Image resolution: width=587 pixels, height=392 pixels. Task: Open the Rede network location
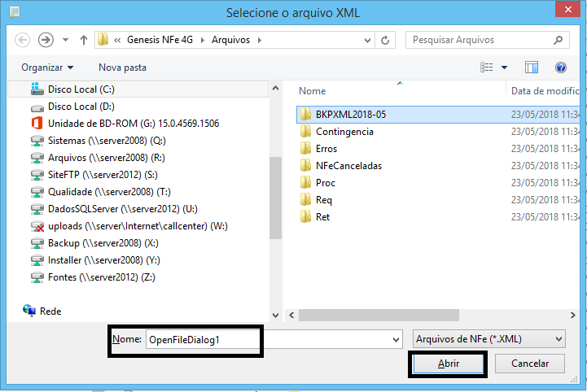click(x=50, y=311)
